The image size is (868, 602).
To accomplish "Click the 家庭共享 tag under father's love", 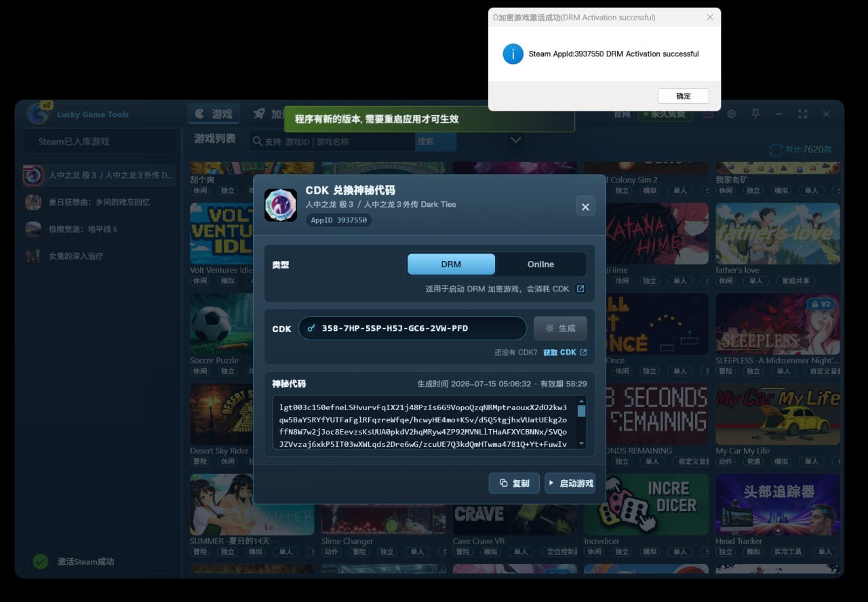I will [x=796, y=281].
